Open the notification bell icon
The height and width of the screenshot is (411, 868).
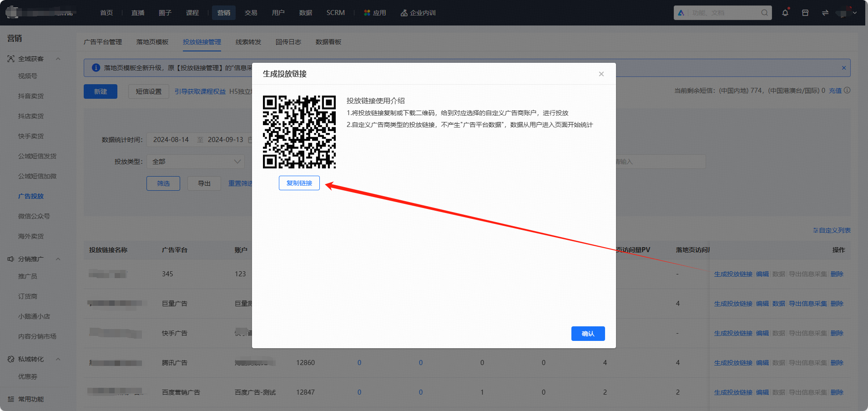[x=785, y=13]
